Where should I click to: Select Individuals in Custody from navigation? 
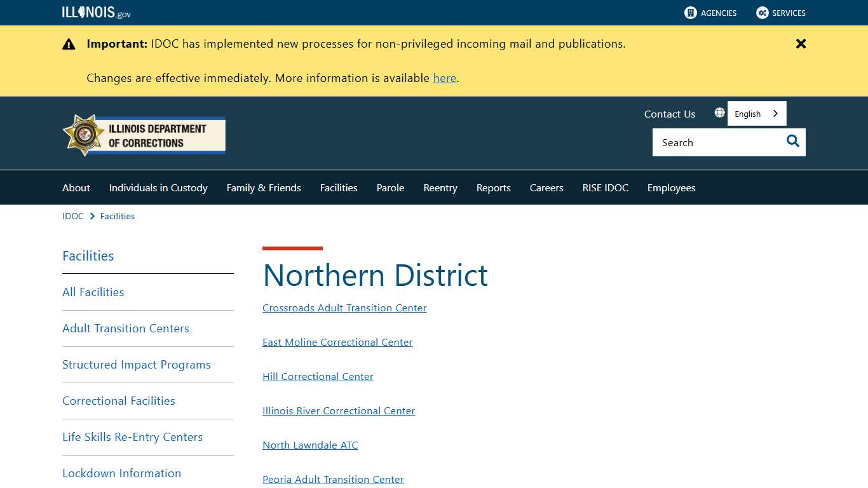point(158,187)
